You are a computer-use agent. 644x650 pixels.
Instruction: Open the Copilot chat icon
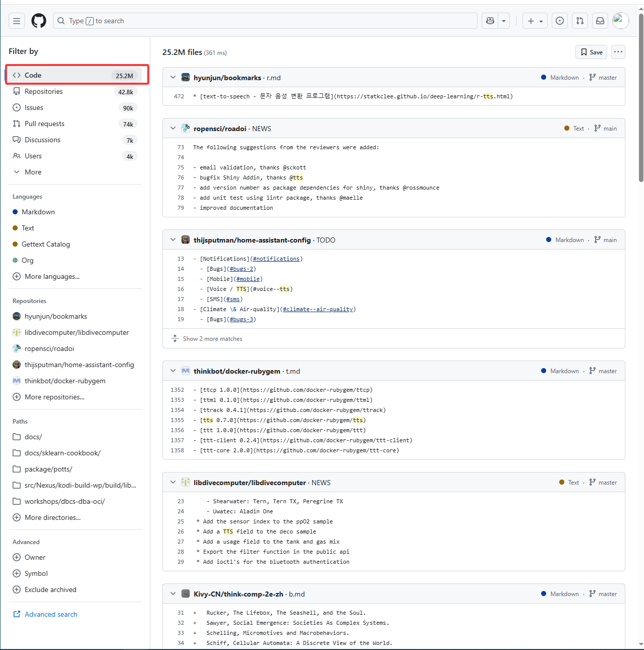pyautogui.click(x=490, y=21)
